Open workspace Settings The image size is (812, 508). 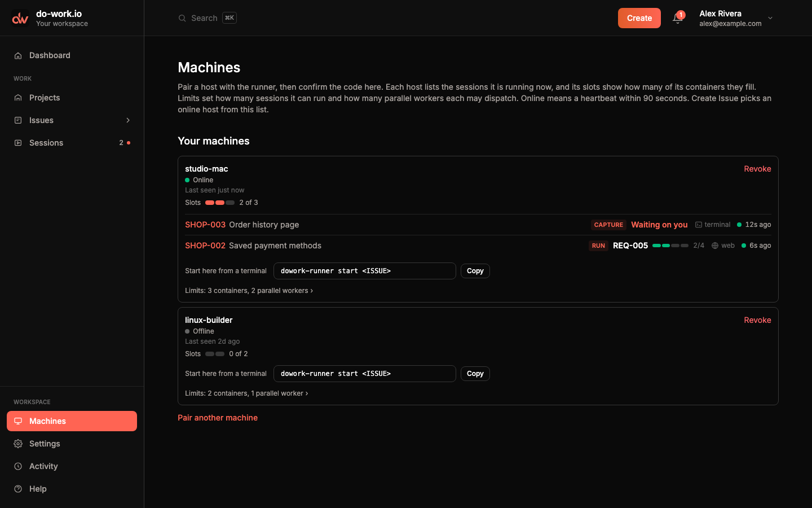(x=72, y=444)
